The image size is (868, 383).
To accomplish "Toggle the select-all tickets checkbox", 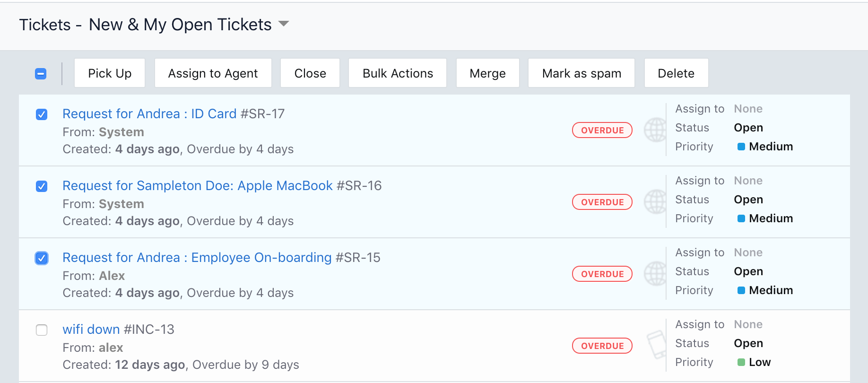I will click(x=41, y=74).
